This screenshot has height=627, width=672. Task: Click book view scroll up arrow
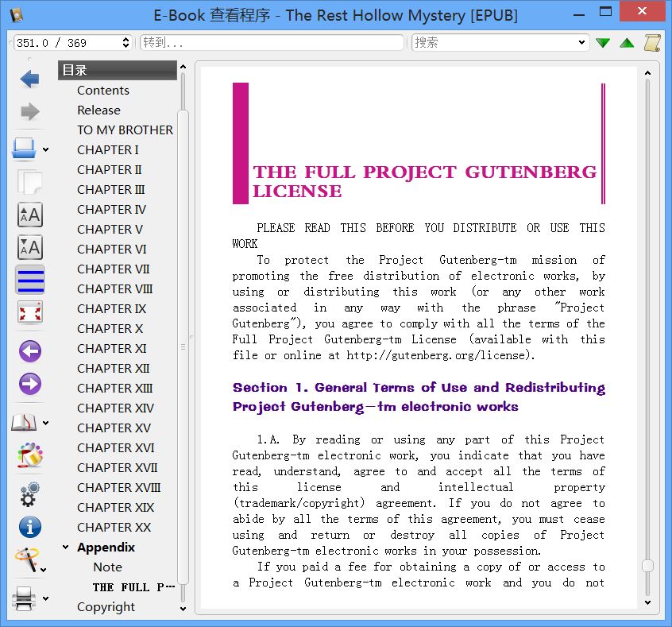tap(647, 73)
